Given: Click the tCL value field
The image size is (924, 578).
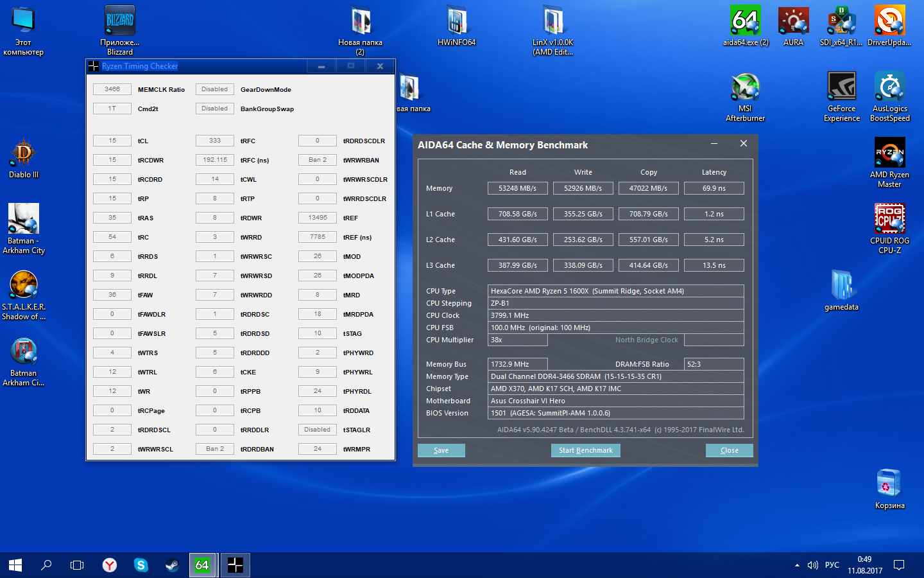Looking at the screenshot, I should coord(112,141).
